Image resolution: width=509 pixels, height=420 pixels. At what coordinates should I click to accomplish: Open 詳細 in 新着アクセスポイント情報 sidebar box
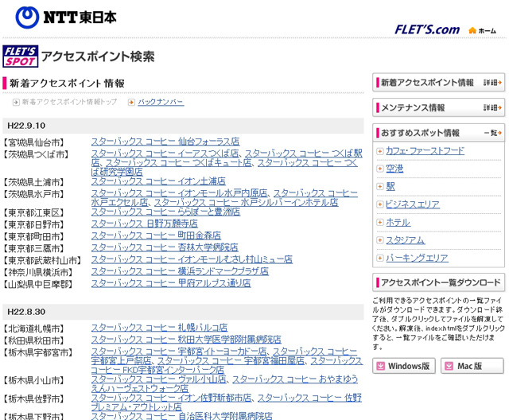pyautogui.click(x=492, y=83)
